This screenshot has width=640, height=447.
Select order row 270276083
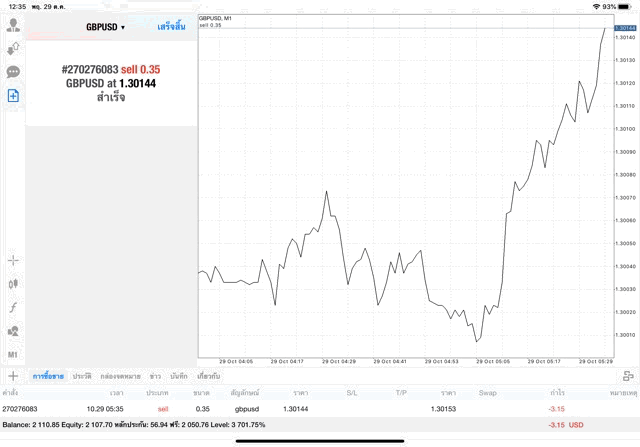[x=320, y=409]
